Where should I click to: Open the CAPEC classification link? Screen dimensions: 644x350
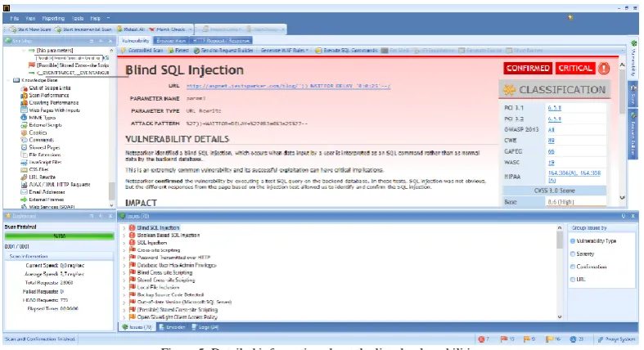tap(552, 151)
